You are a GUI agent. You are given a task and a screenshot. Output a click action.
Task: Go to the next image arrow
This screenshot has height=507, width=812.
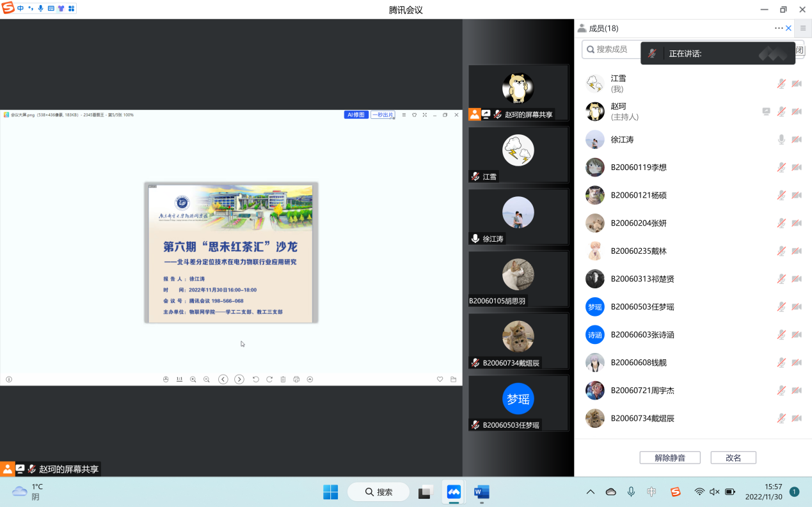(239, 379)
